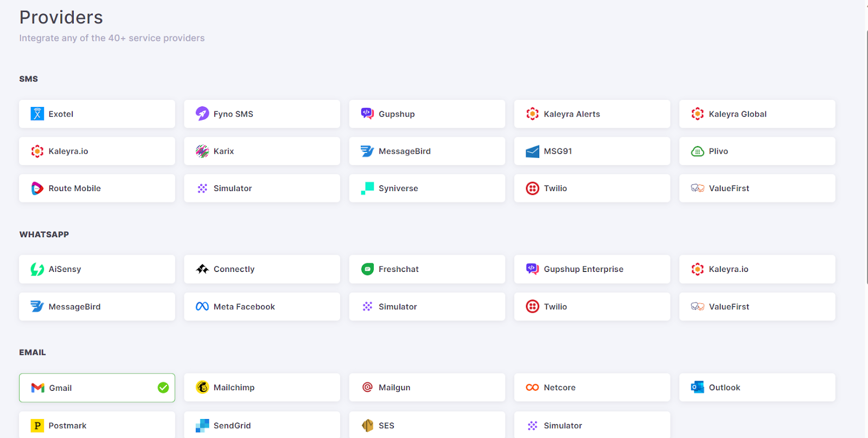Click the "EMAIL" section heading

pos(33,352)
